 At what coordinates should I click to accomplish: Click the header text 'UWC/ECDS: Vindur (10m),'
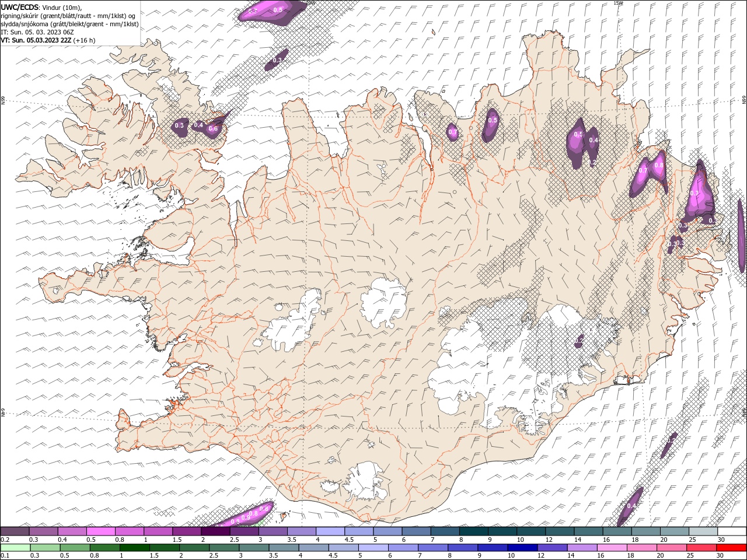coord(41,7)
